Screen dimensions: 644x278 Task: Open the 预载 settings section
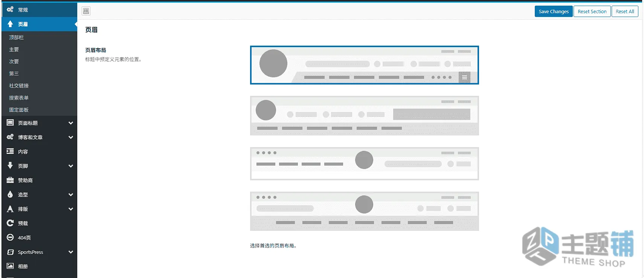coord(39,223)
